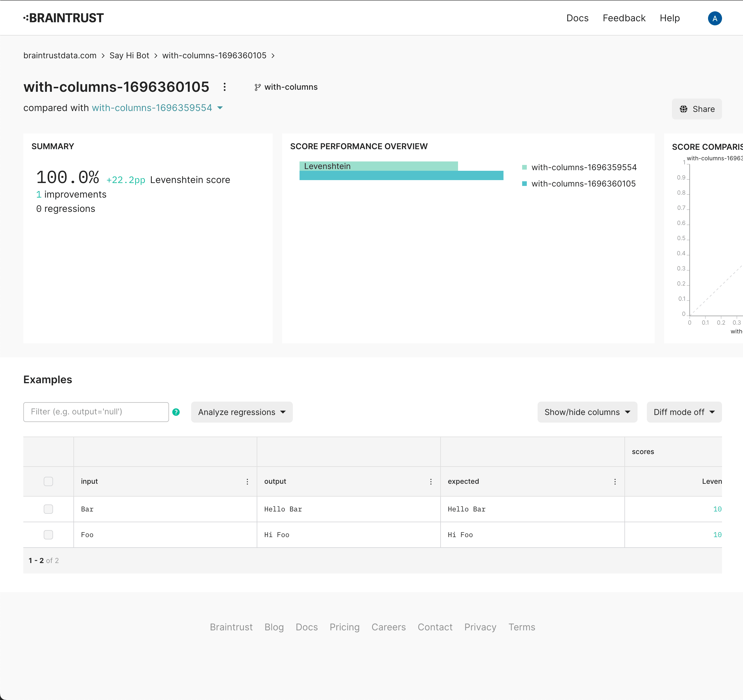743x700 pixels.
Task: Open Feedback in the top navigation
Action: pyautogui.click(x=624, y=18)
